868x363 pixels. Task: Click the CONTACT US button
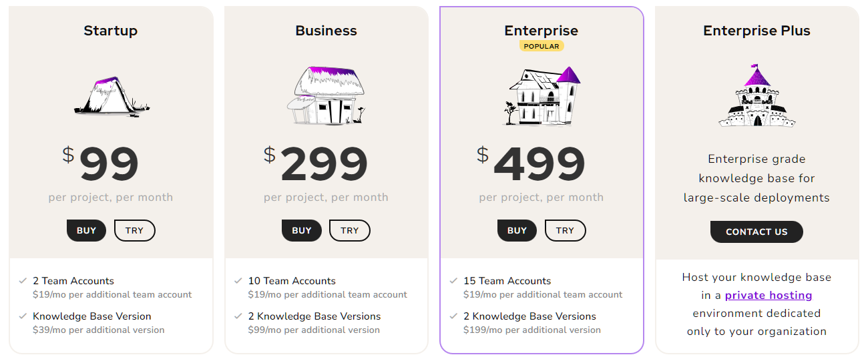tap(756, 232)
